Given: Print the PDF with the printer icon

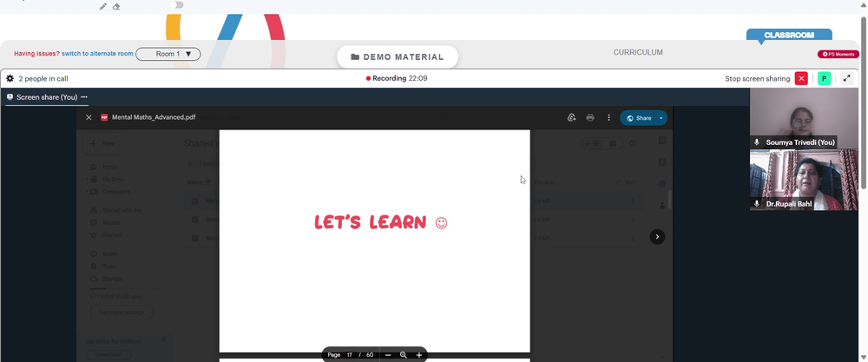Looking at the screenshot, I should click(x=590, y=117).
